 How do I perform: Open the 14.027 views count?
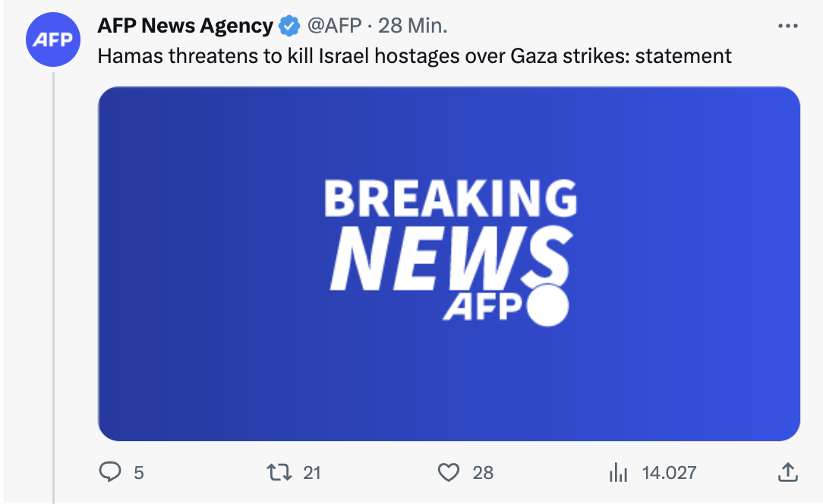click(x=669, y=473)
